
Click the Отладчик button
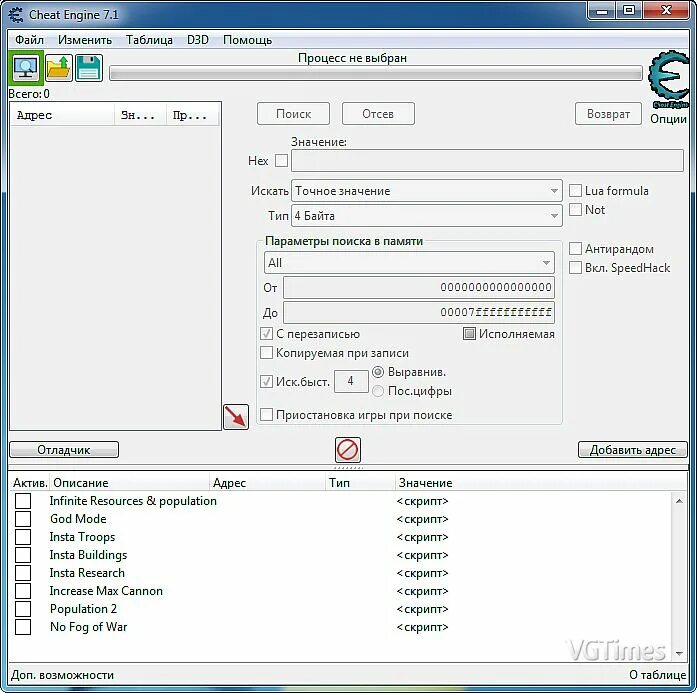[x=64, y=449]
